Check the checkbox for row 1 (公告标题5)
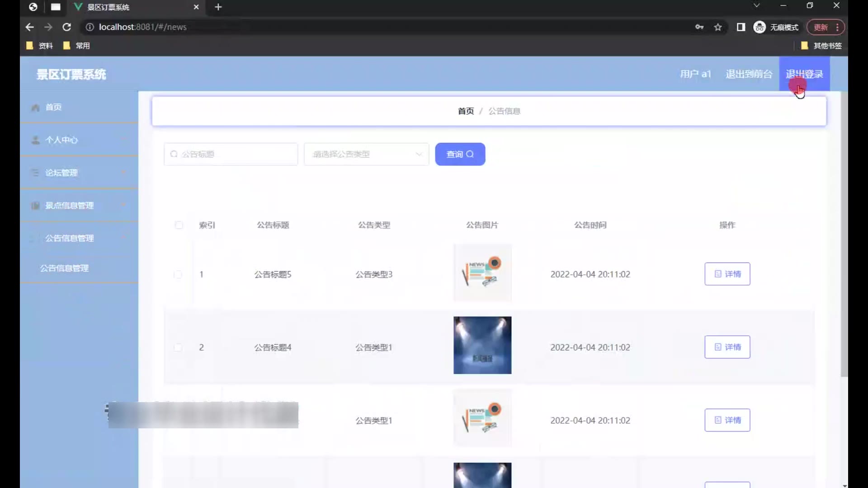868x488 pixels. pos(178,274)
